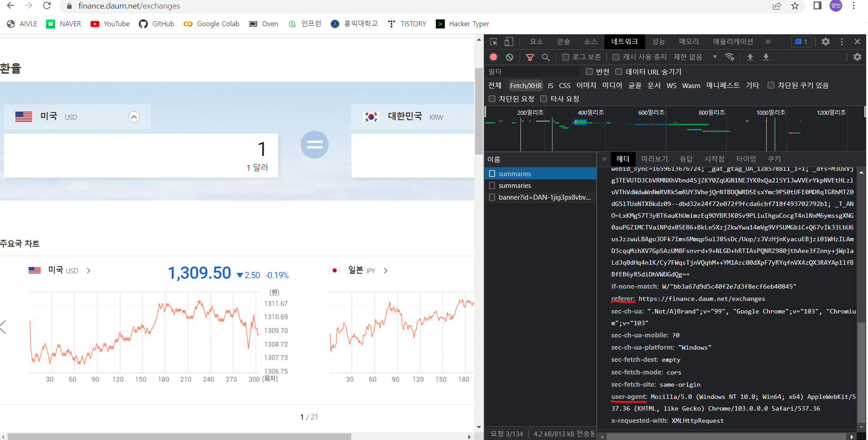Export HAR with the download arrow
The width and height of the screenshot is (868, 440).
(766, 57)
